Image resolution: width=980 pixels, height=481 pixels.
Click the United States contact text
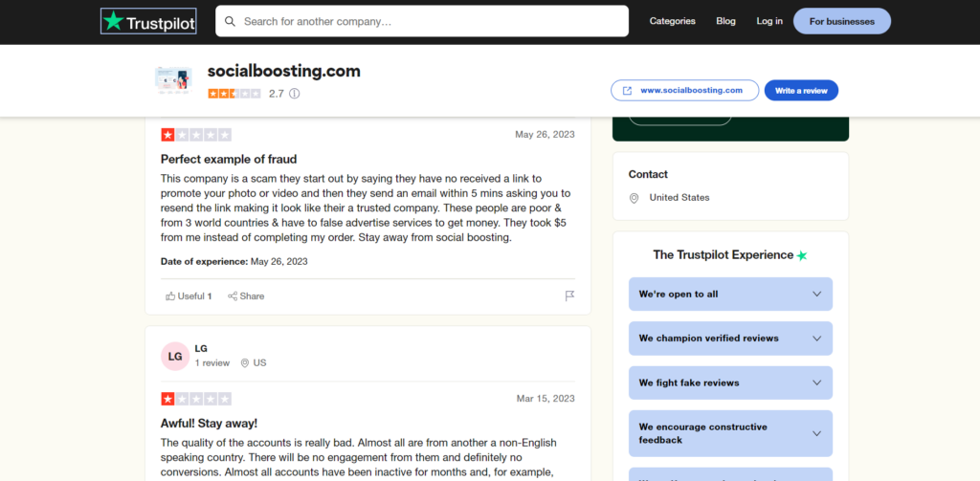point(679,197)
